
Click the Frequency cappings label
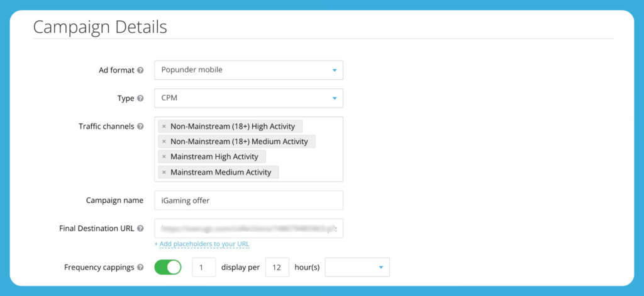coord(99,268)
